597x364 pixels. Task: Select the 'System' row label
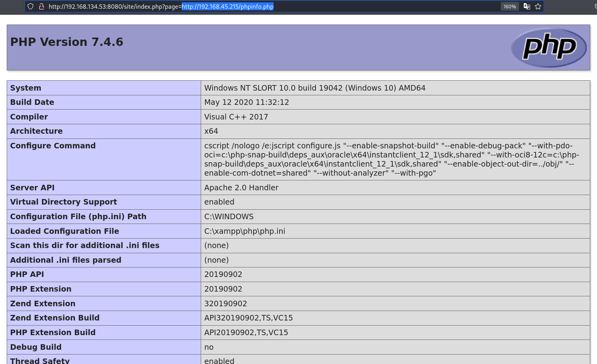[26, 88]
